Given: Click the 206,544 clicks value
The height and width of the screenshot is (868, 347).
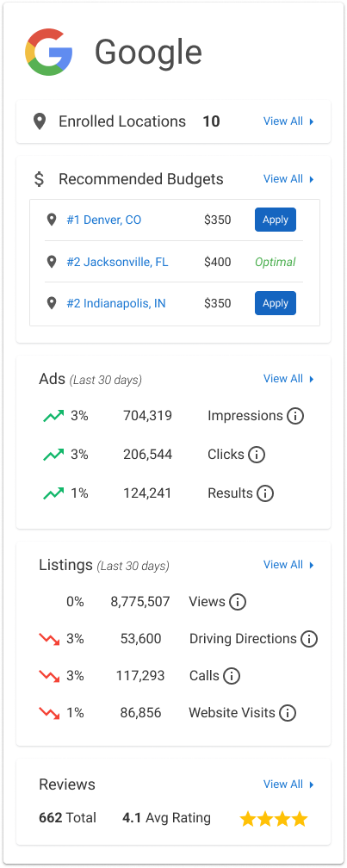Looking at the screenshot, I should [147, 455].
